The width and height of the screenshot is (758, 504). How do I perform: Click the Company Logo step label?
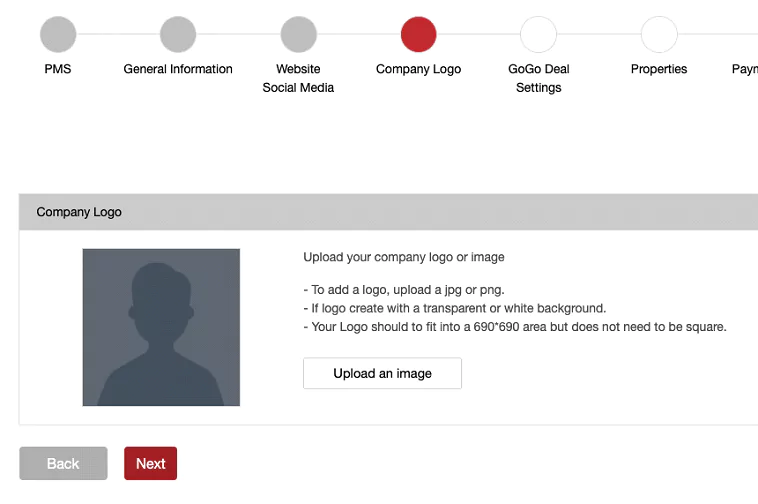(419, 70)
